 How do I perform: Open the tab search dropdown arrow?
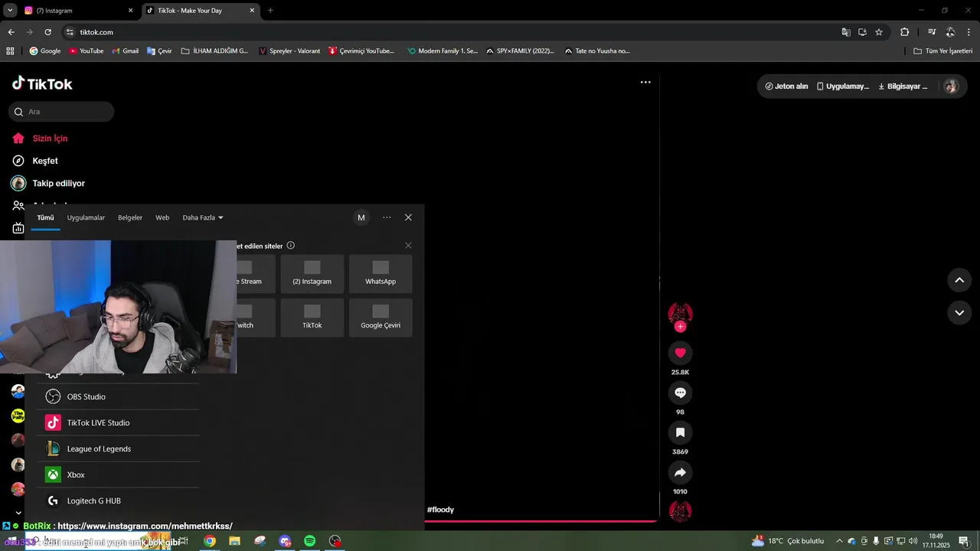coord(10,11)
